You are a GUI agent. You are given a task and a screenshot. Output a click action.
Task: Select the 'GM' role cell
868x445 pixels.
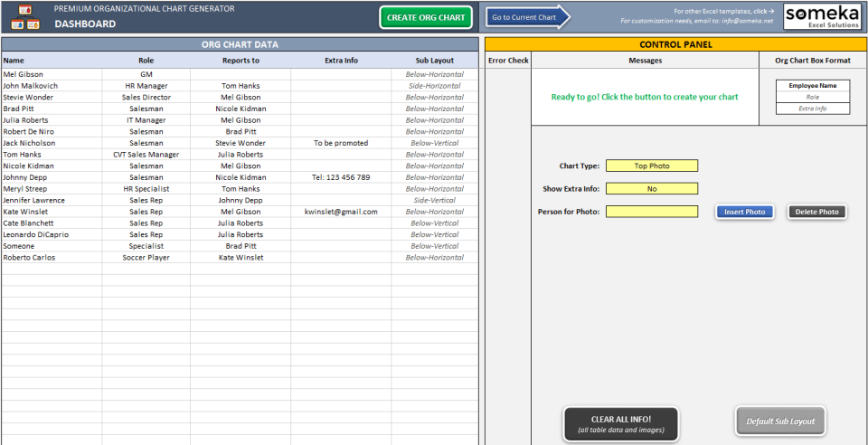tap(146, 74)
